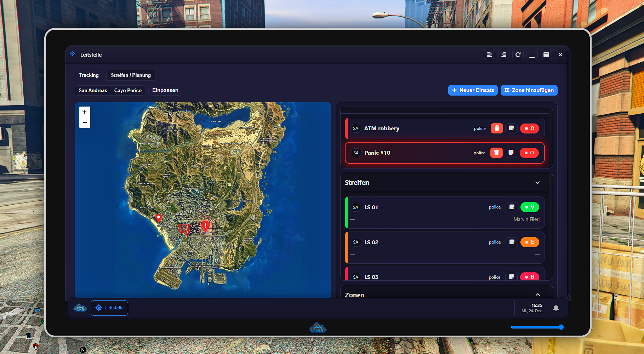Click the Neuer Einsatz button
The width and height of the screenshot is (644, 354).
(x=473, y=90)
